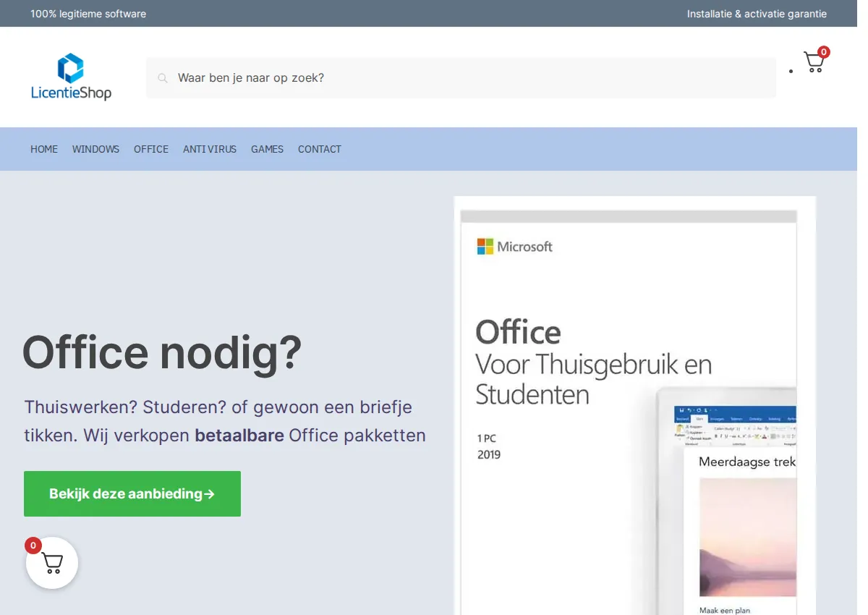Viewport: 868px width, 615px height.
Task: Click the 'Bekijk deze aanbieding' button
Action: [x=132, y=493]
